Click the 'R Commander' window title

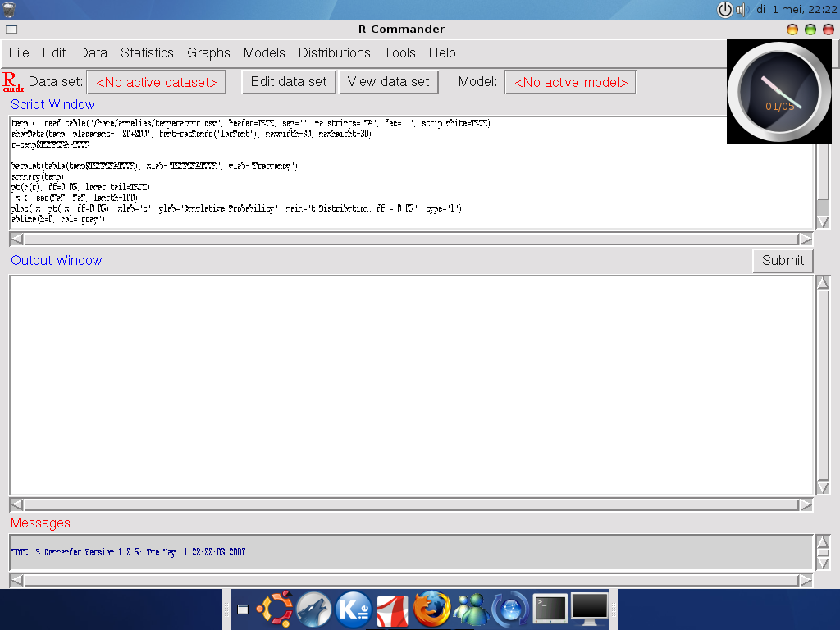(401, 30)
